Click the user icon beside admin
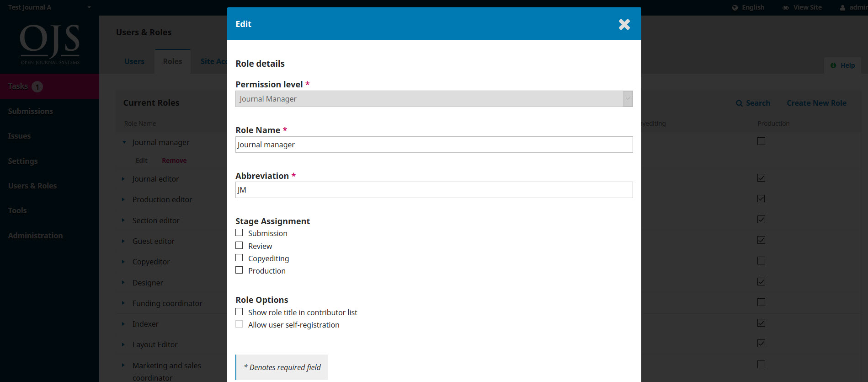 click(842, 8)
